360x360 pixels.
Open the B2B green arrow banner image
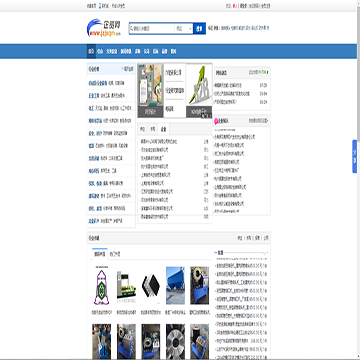pyautogui.click(x=199, y=90)
